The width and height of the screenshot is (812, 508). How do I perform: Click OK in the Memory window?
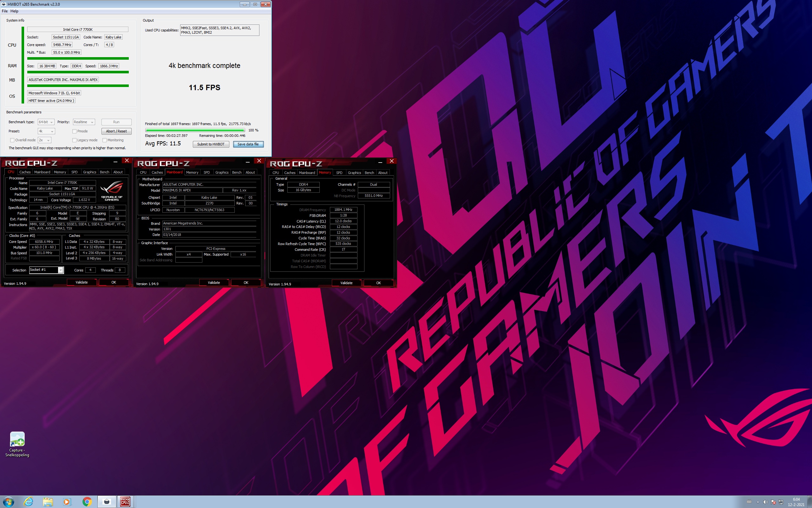[378, 283]
